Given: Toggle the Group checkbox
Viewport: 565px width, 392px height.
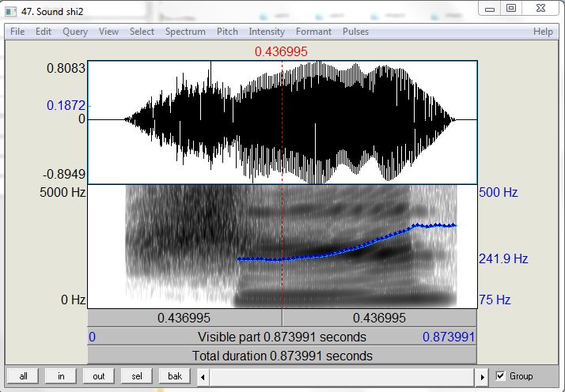Looking at the screenshot, I should point(500,376).
